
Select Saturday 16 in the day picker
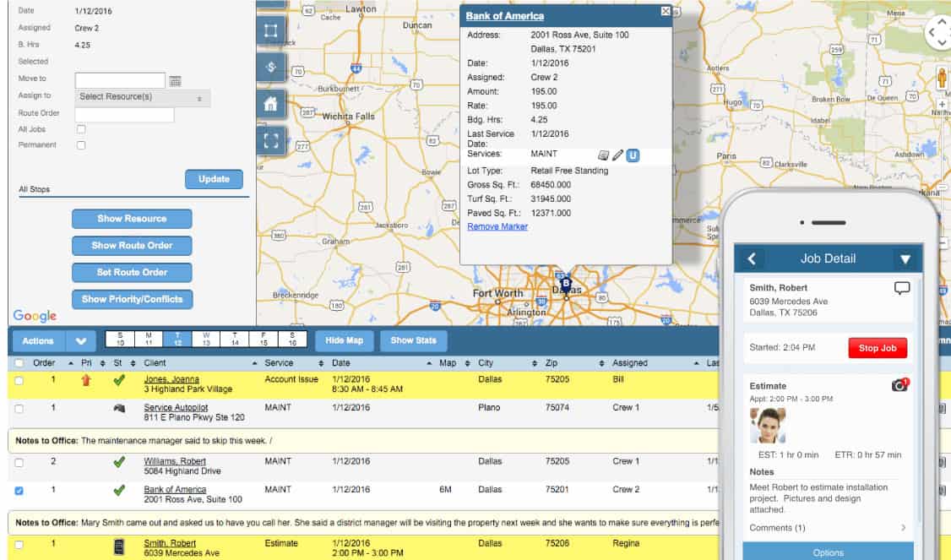pos(292,340)
